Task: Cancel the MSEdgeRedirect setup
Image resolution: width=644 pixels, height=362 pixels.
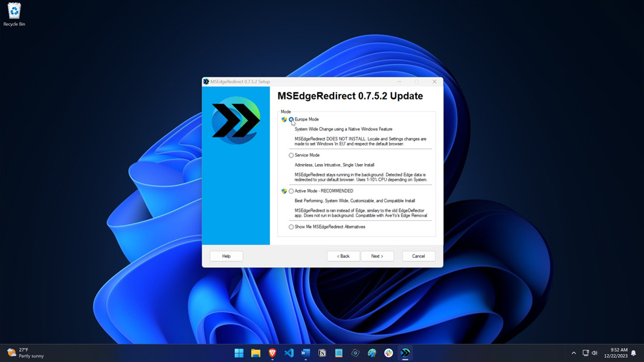Action: 419,256
